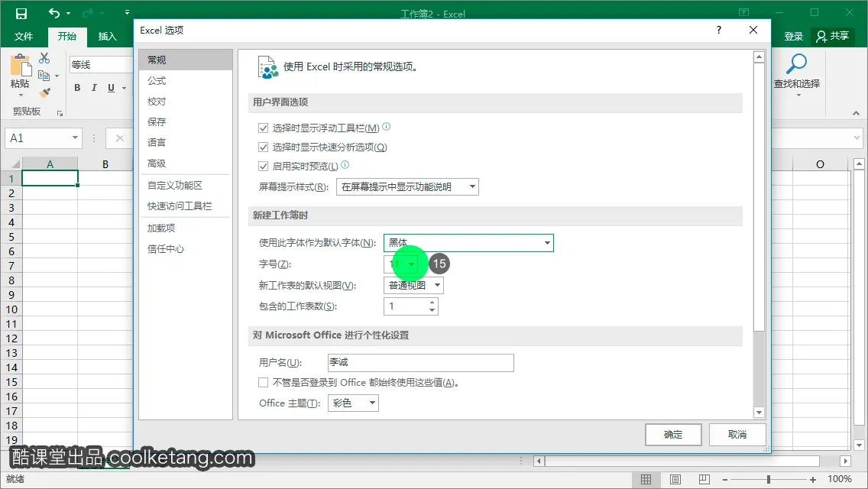Toggle Italic formatting button

pos(94,88)
